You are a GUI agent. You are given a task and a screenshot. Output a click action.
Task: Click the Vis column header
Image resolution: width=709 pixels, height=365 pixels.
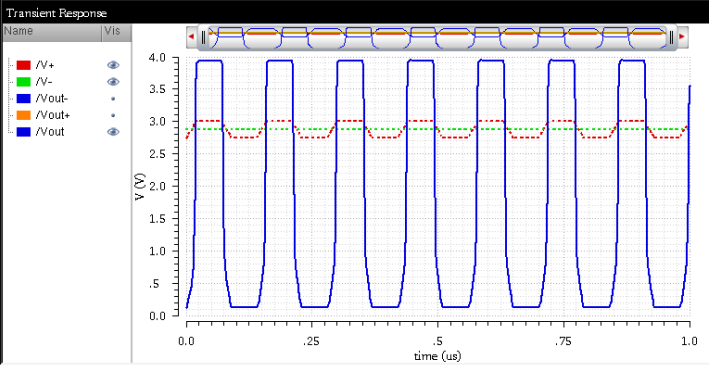click(117, 33)
